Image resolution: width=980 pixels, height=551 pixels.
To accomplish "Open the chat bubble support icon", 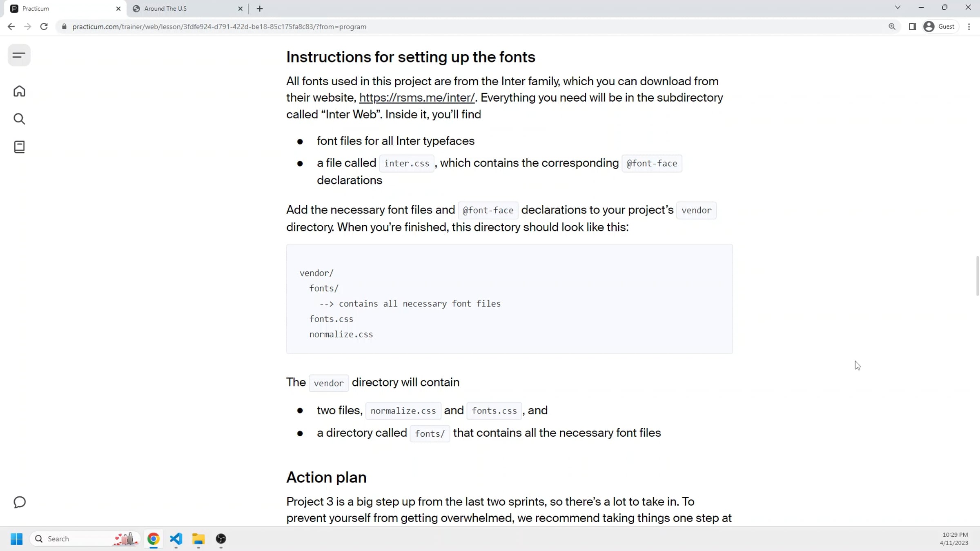I will coord(19,502).
